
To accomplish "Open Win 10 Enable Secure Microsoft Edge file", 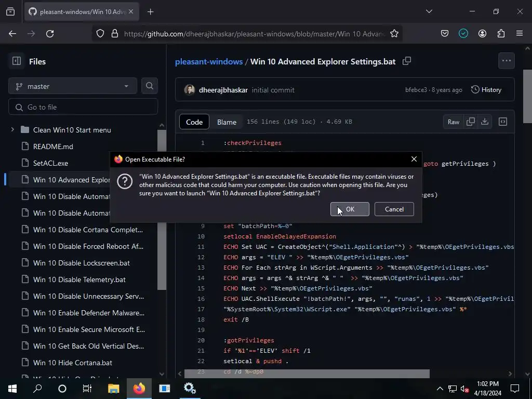I will [x=89, y=329].
